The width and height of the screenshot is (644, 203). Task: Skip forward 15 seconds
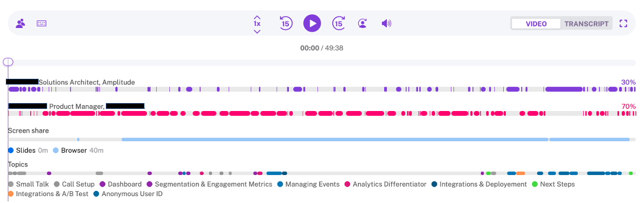pyautogui.click(x=339, y=23)
